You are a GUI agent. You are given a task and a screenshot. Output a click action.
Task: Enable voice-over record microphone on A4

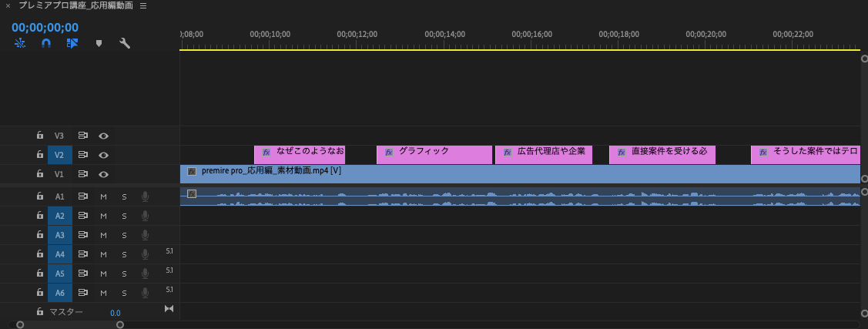tap(145, 254)
